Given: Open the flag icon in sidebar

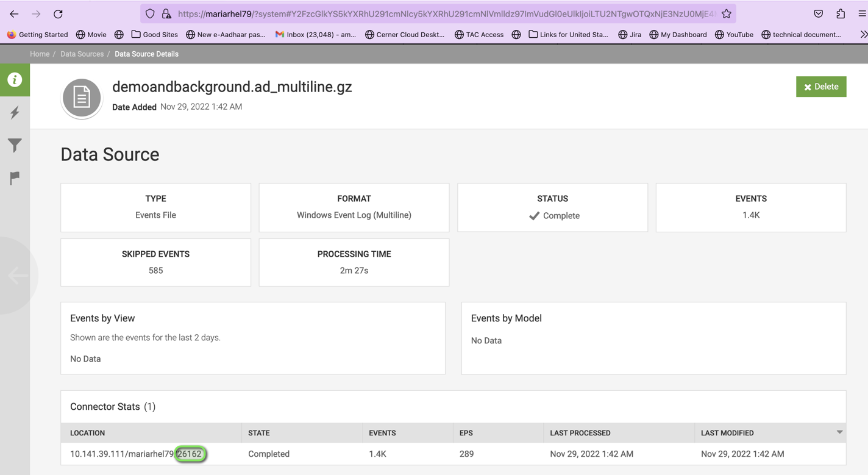Looking at the screenshot, I should (15, 178).
